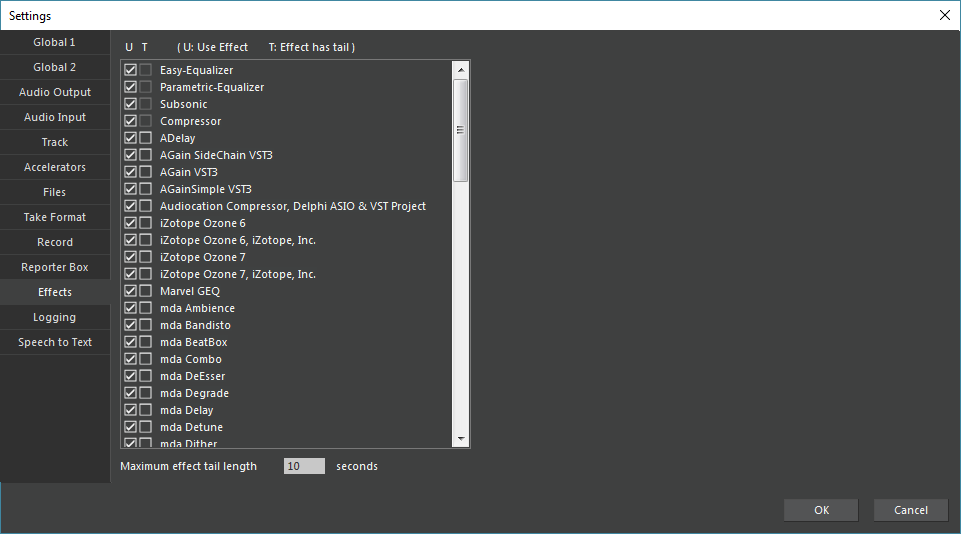The image size is (961, 534).
Task: Open the Reporter Box tab
Action: (55, 267)
